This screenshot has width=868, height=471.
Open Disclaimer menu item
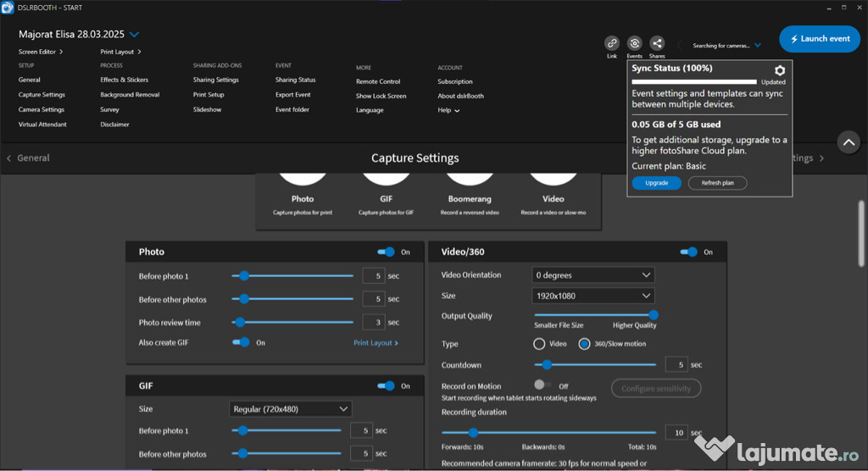(114, 125)
